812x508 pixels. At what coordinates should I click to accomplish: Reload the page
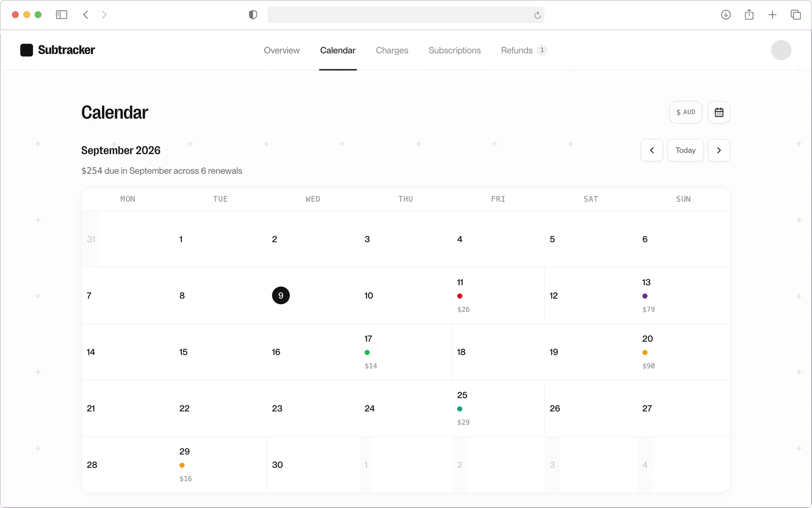pyautogui.click(x=537, y=15)
